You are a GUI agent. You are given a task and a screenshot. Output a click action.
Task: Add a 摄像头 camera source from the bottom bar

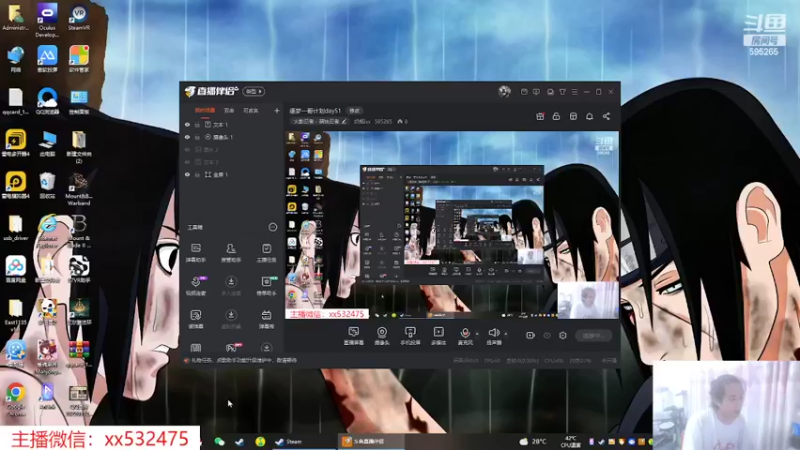382,336
